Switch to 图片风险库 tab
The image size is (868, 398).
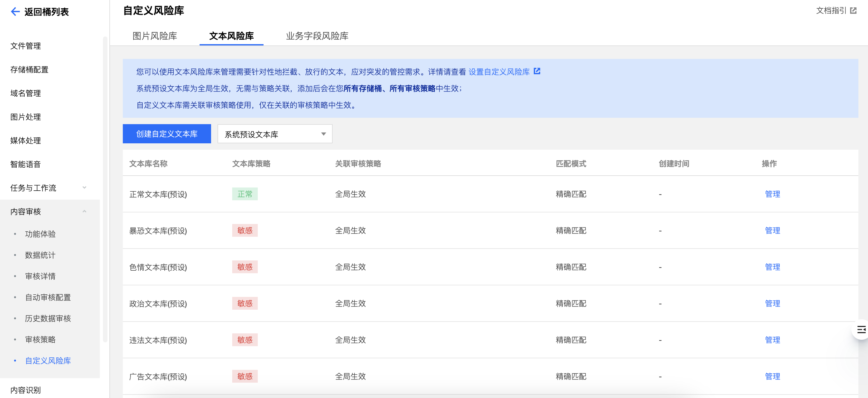(155, 36)
